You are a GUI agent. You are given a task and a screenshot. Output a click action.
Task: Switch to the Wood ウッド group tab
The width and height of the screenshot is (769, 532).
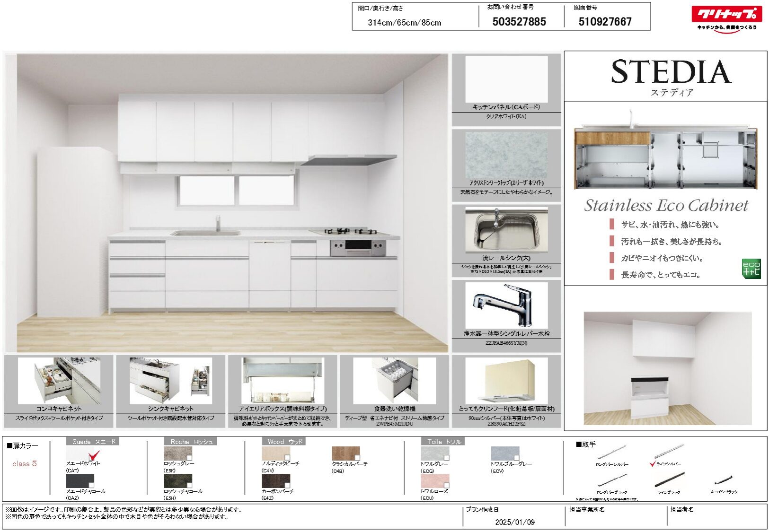click(284, 442)
